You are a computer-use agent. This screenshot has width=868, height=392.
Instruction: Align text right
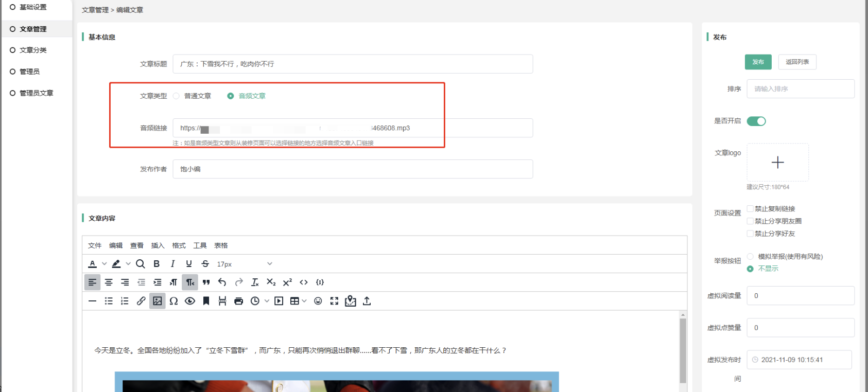(x=125, y=282)
